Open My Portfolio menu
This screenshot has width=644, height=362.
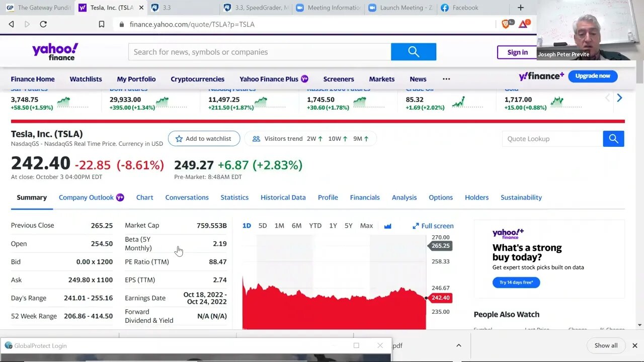click(x=136, y=79)
